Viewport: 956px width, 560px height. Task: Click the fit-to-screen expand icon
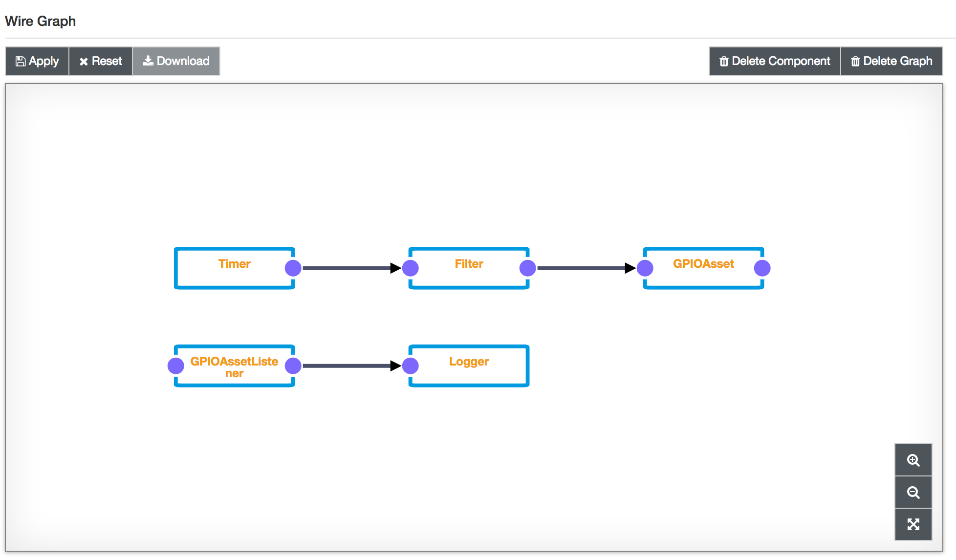[x=913, y=524]
